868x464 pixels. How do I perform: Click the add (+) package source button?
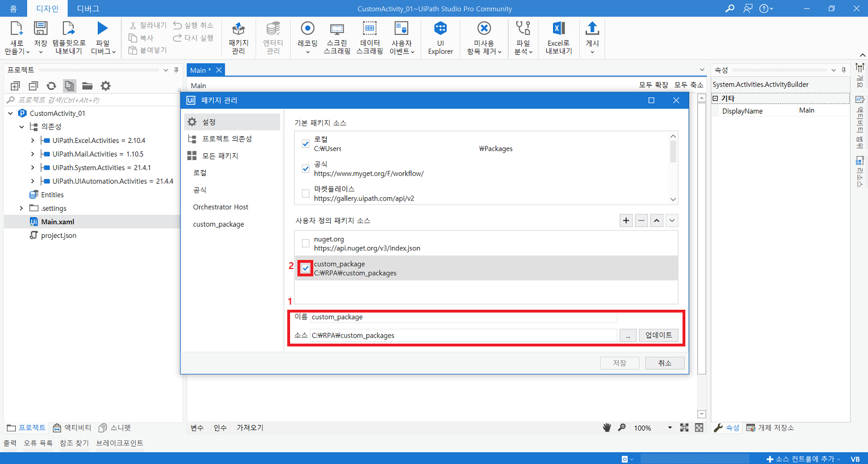coord(626,221)
